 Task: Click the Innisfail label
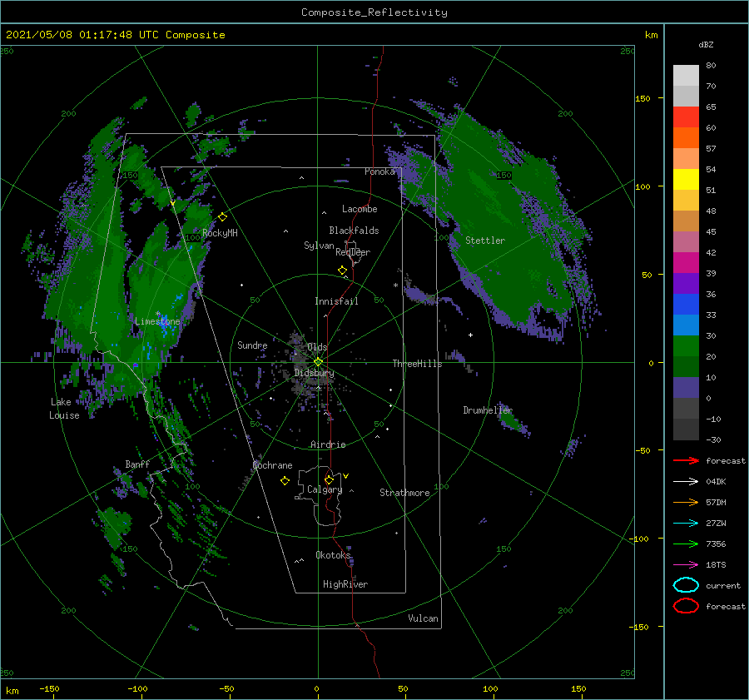point(336,301)
